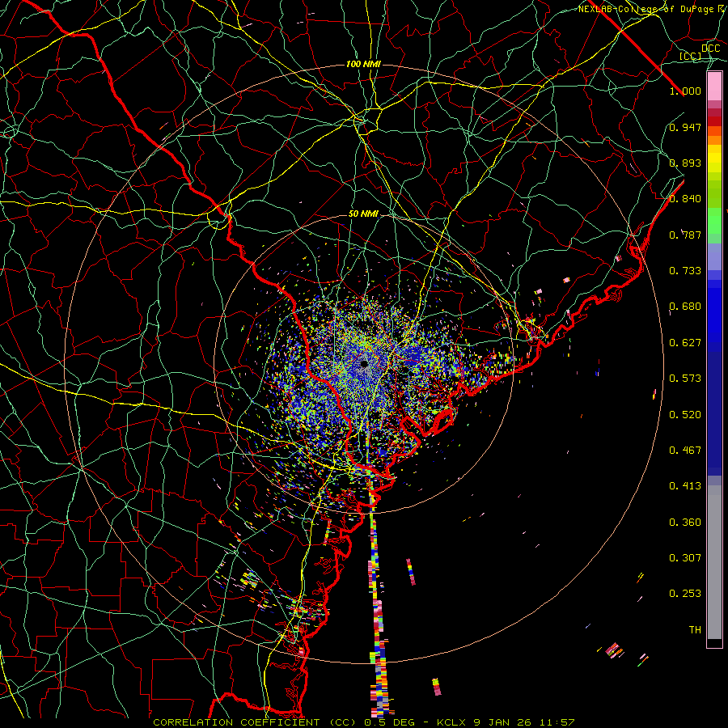The height and width of the screenshot is (728, 728).
Task: Click the 0.733 scale value
Action: tap(685, 271)
